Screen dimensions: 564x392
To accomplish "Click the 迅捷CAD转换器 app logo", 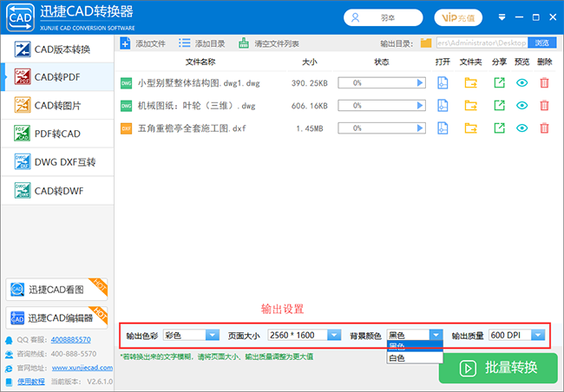I will 21,17.
